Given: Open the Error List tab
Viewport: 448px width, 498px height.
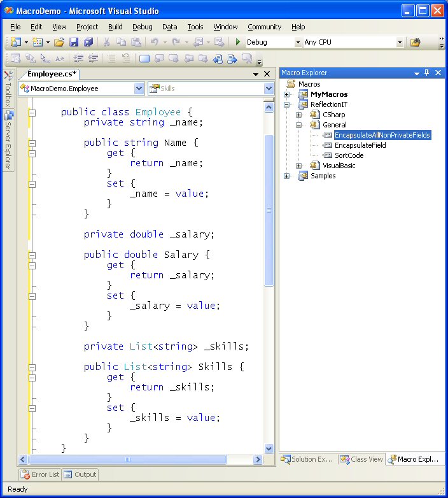Looking at the screenshot, I should tap(40, 474).
